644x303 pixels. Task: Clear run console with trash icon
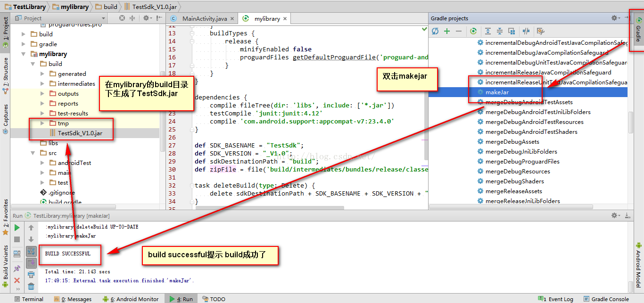tap(31, 286)
